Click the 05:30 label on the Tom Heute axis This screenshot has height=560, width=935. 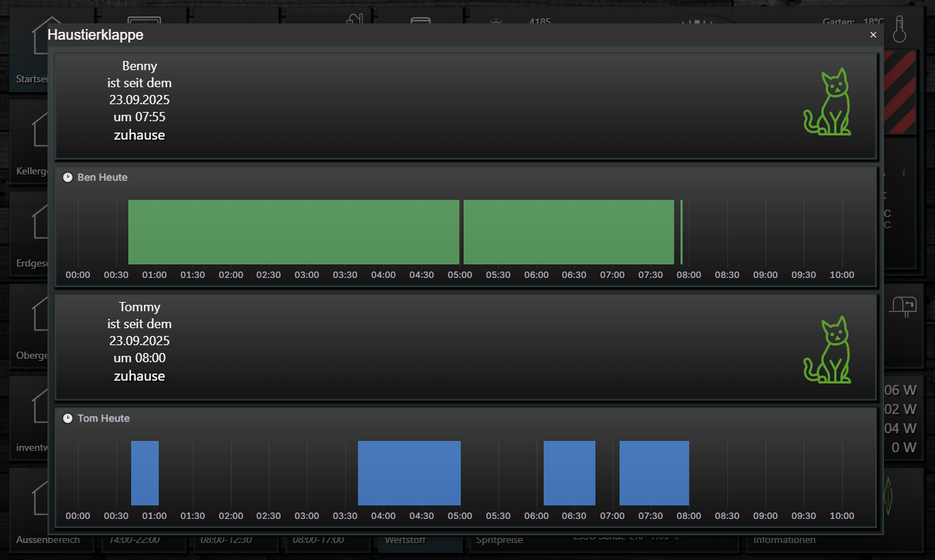click(x=498, y=516)
